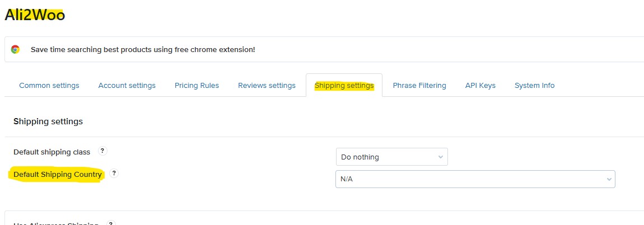Open the Account settings tab

pyautogui.click(x=127, y=86)
